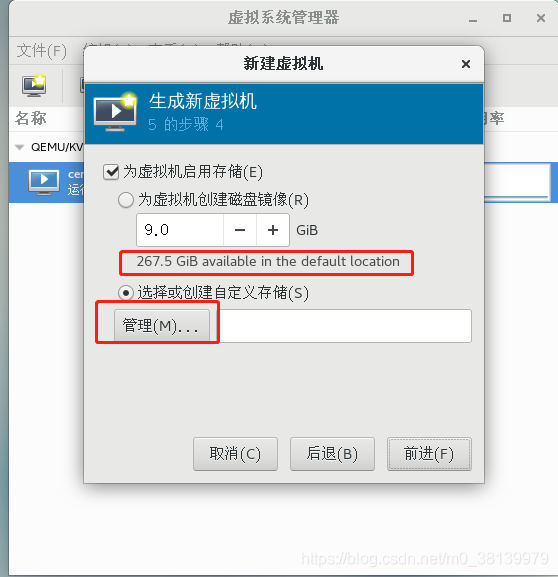The height and width of the screenshot is (577, 558).
Task: Click the new virtual machine toolbar icon
Action: 34,85
